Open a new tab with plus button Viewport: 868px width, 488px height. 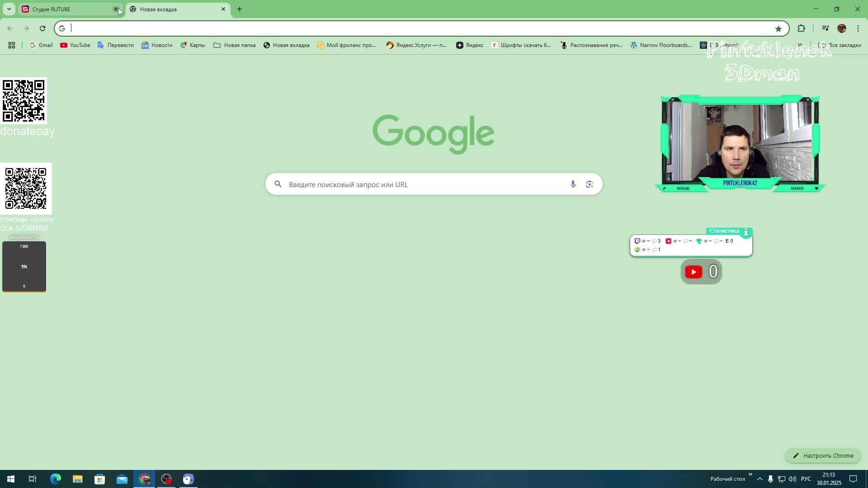[x=240, y=9]
